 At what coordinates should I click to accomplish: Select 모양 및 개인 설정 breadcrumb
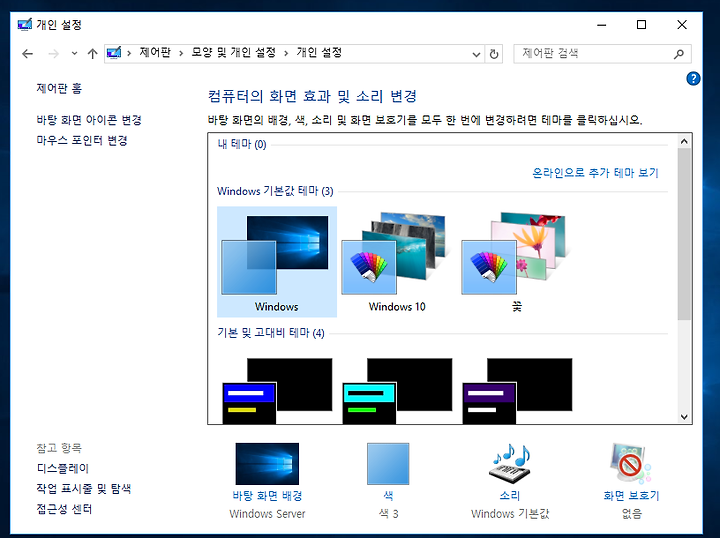(233, 53)
